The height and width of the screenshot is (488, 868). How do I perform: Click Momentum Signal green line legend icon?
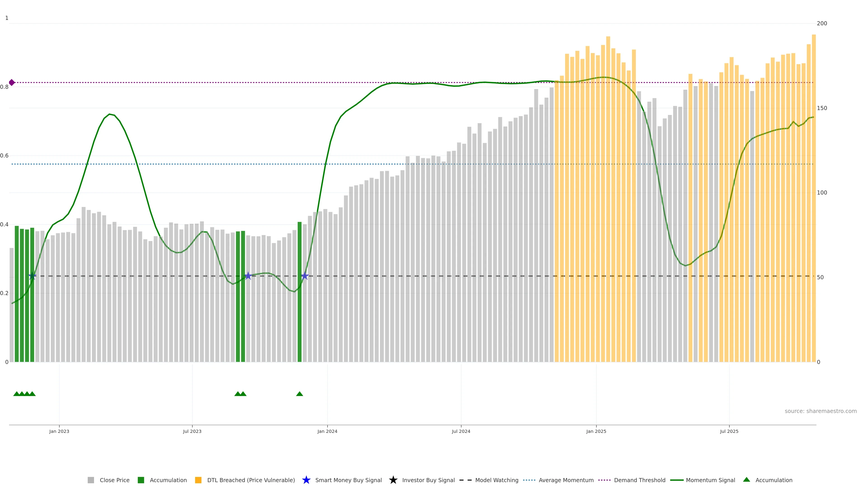click(677, 480)
